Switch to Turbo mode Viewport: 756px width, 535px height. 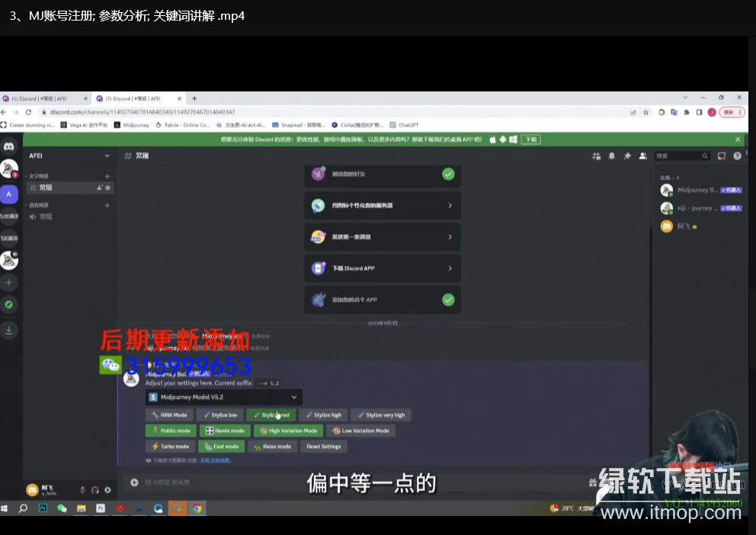pos(171,447)
